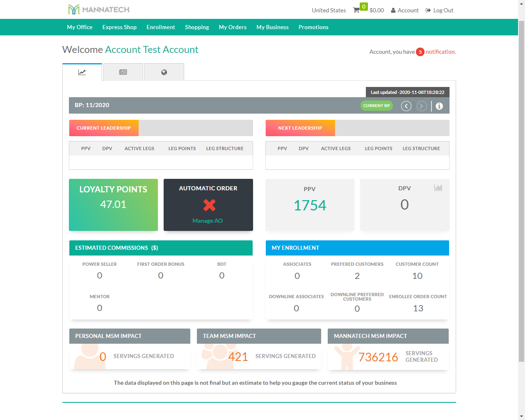Click the My Enrollment header
Image resolution: width=525 pixels, height=420 pixels.
pos(357,248)
